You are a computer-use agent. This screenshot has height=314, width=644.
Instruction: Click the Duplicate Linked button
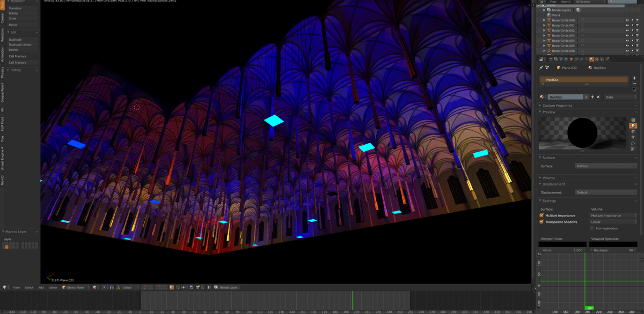point(21,45)
